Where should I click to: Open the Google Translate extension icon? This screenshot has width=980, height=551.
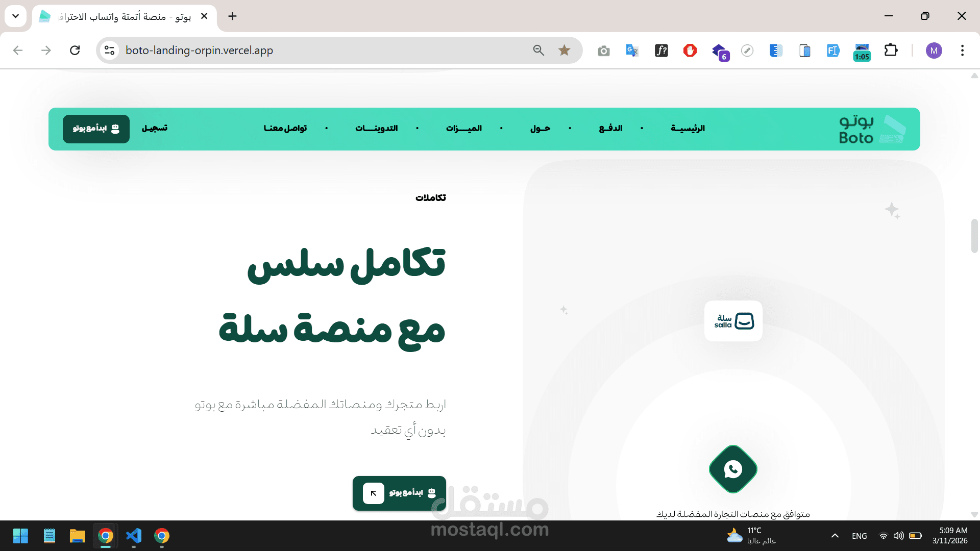632,50
